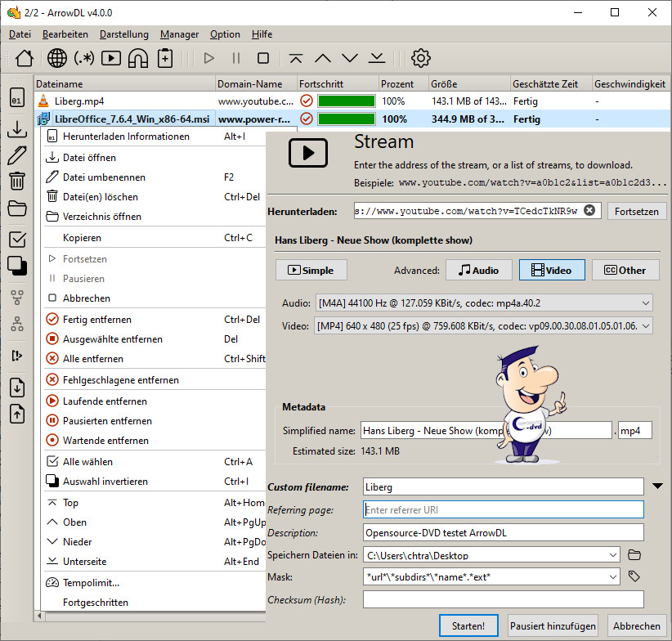This screenshot has width=672, height=641.
Task: Click the folder browse icon beside save path
Action: tap(634, 555)
